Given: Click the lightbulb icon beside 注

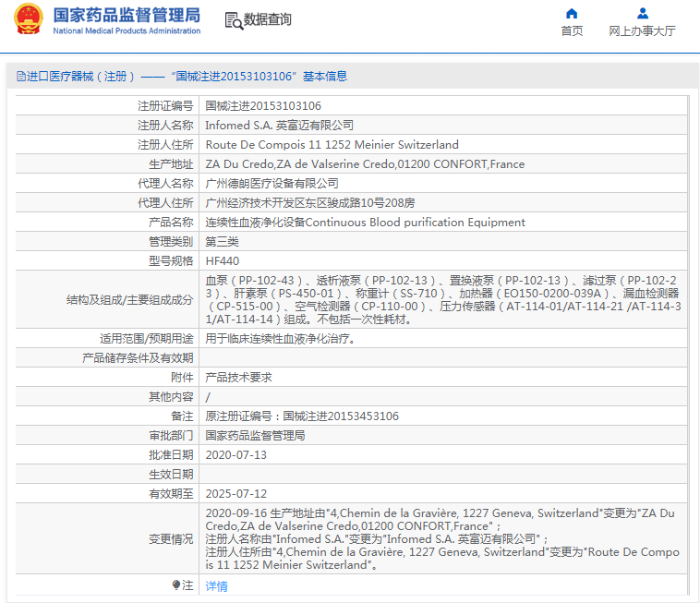Looking at the screenshot, I should tap(176, 585).
